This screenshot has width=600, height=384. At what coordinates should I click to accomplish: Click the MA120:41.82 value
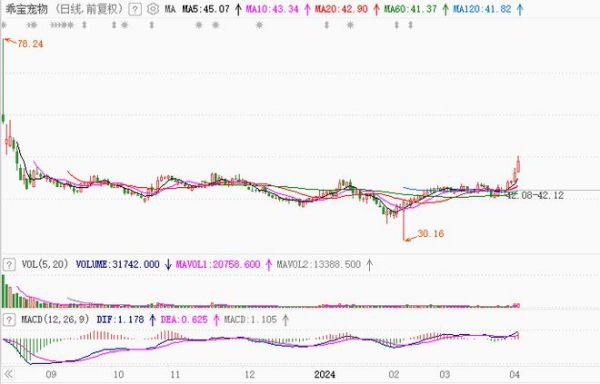[482, 9]
